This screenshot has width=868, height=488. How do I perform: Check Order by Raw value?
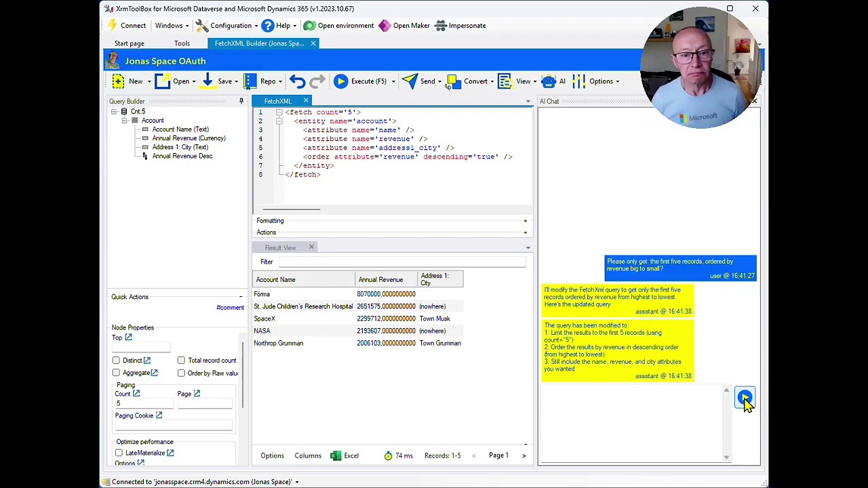(x=181, y=373)
